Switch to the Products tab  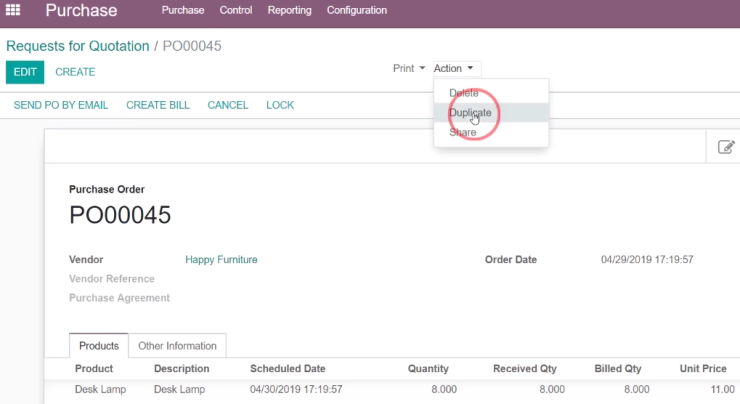(x=99, y=346)
